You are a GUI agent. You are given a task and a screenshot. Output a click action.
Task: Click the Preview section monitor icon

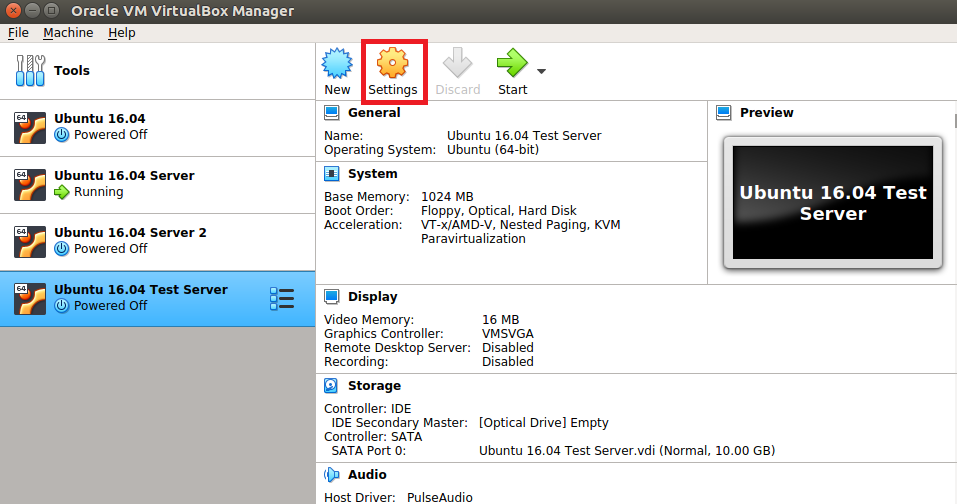coord(724,112)
